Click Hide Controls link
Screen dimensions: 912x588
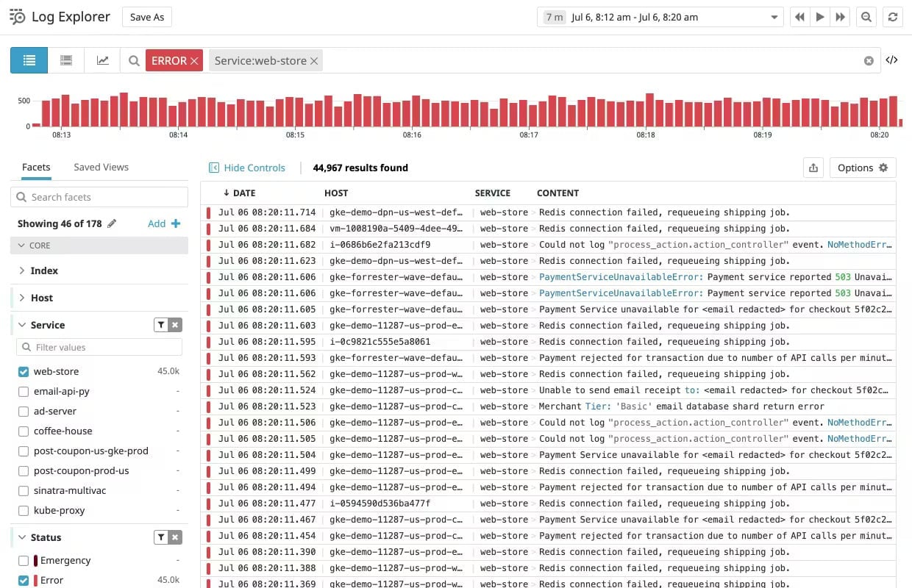(x=247, y=168)
